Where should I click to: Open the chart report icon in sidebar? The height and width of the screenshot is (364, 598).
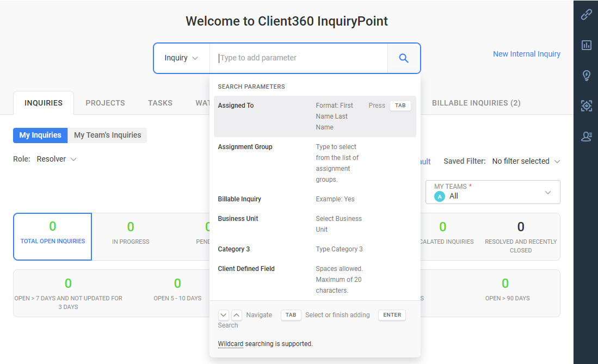coord(586,45)
